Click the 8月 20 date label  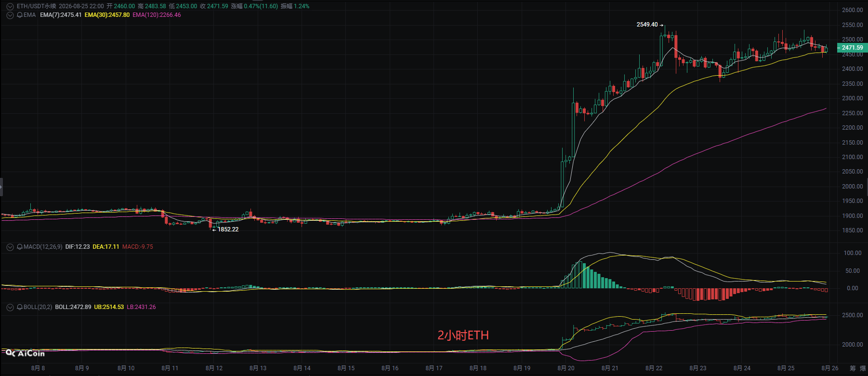(566, 368)
